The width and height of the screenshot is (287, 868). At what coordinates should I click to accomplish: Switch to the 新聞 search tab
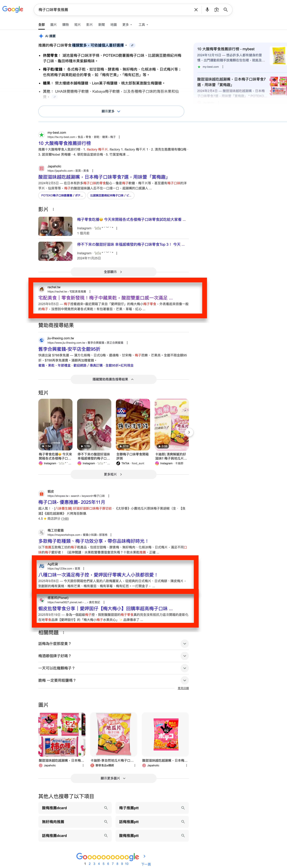pyautogui.click(x=101, y=25)
